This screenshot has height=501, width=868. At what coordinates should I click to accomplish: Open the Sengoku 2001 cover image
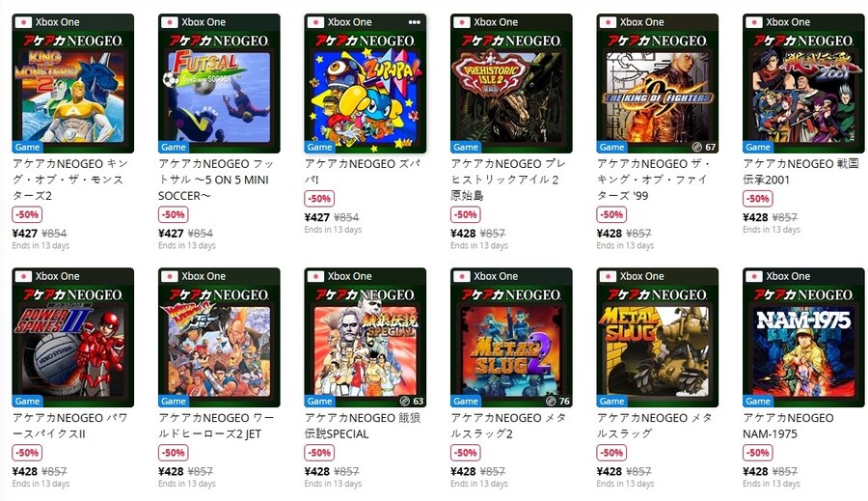pyautogui.click(x=803, y=92)
